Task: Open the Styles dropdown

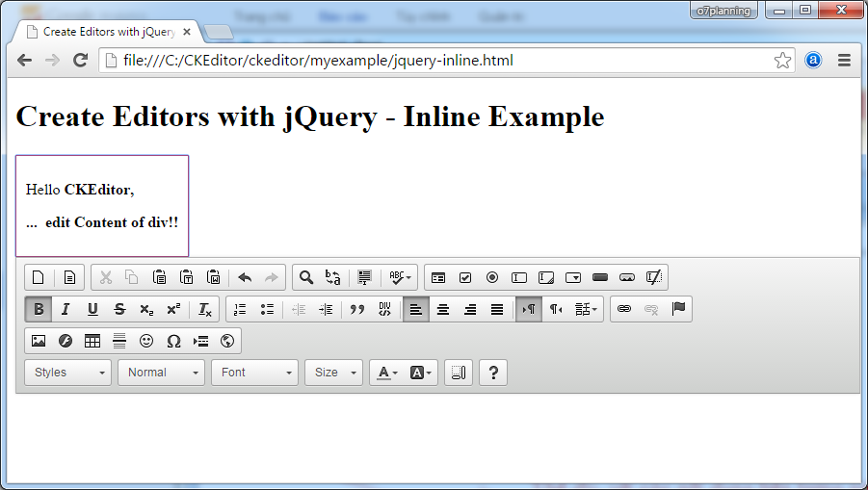Action: (67, 373)
